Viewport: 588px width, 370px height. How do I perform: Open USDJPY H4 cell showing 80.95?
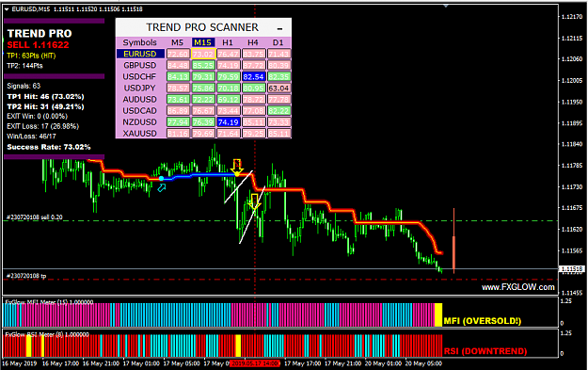click(253, 88)
